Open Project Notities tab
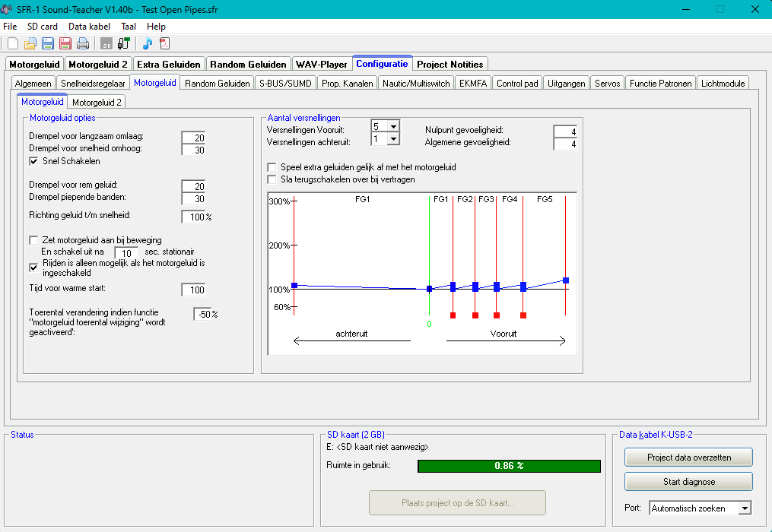This screenshot has width=772, height=532. click(x=450, y=65)
